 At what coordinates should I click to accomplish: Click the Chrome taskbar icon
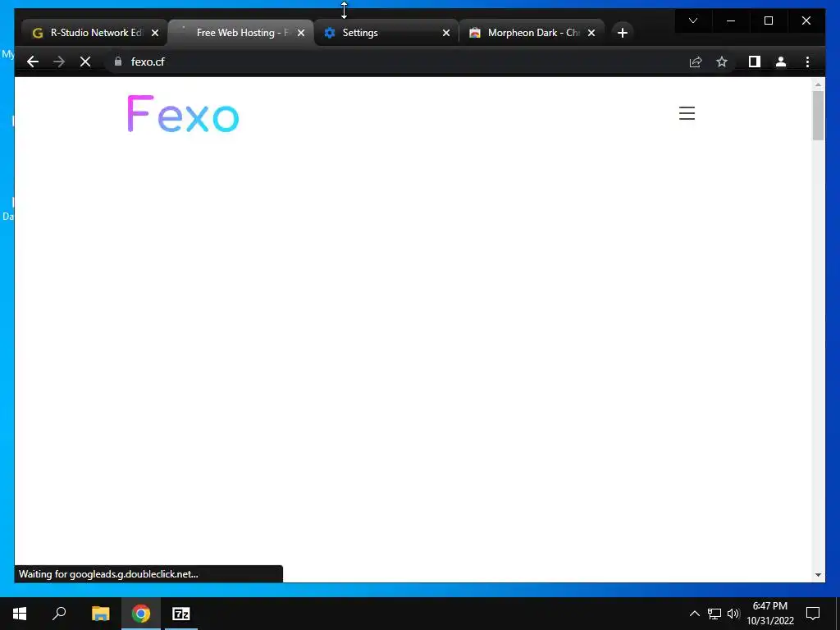[141, 614]
